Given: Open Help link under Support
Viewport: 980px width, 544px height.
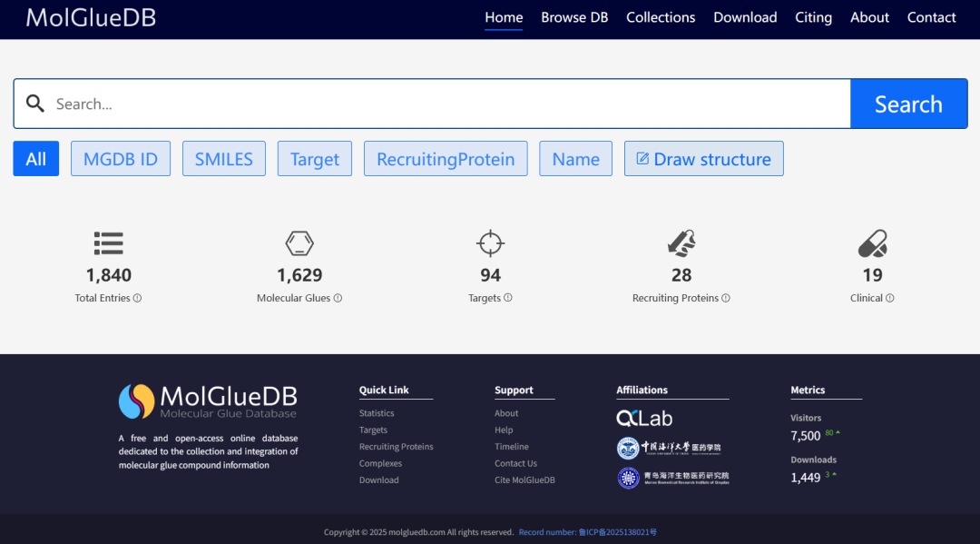Looking at the screenshot, I should [x=504, y=430].
